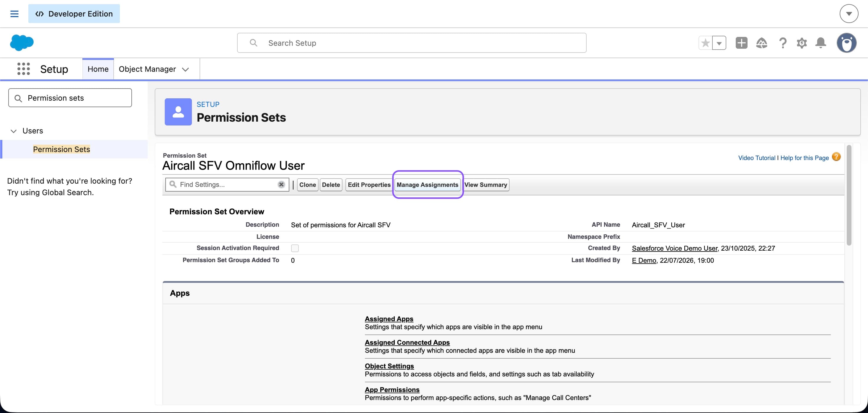
Task: Open the Salesforce Voice Demo User link
Action: point(675,248)
